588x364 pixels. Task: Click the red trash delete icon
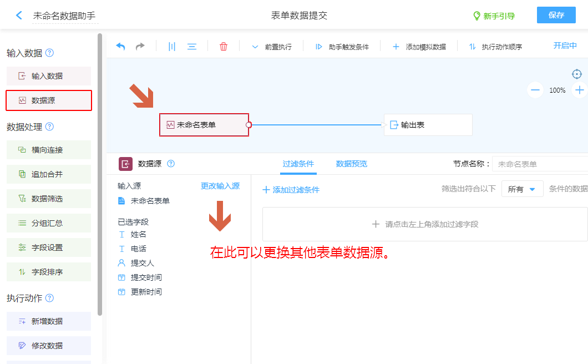coord(224,47)
